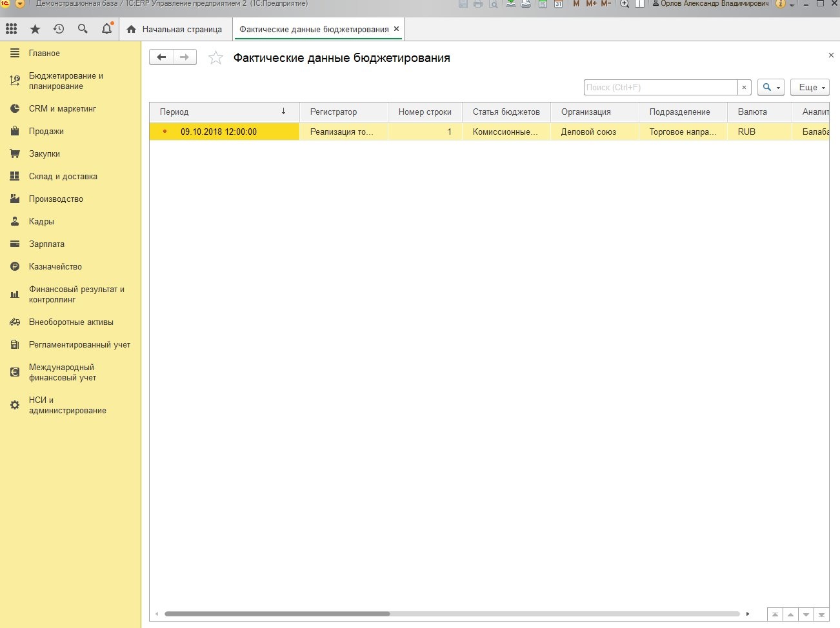This screenshot has height=628, width=840.
Task: Click the zoom magnifier icon in title bar
Action: pos(625,4)
